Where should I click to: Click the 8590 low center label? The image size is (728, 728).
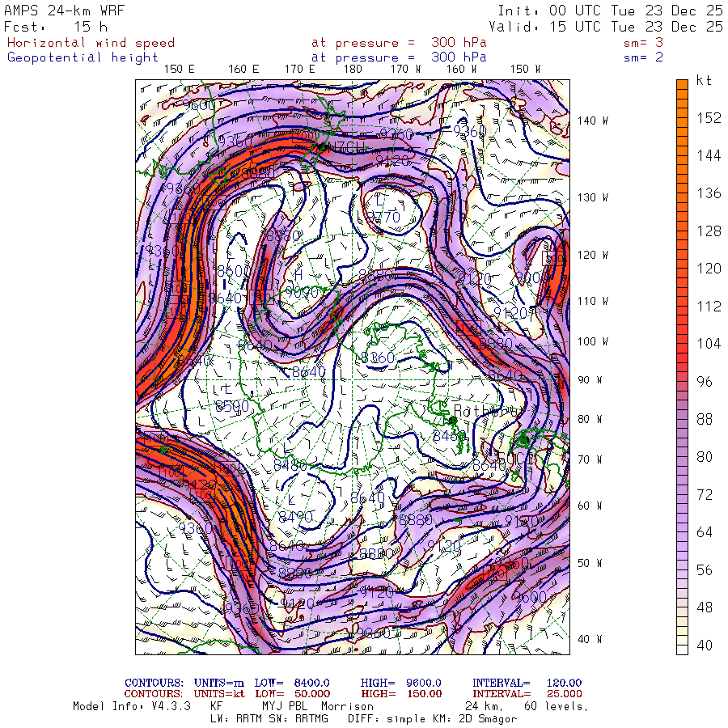(x=232, y=407)
